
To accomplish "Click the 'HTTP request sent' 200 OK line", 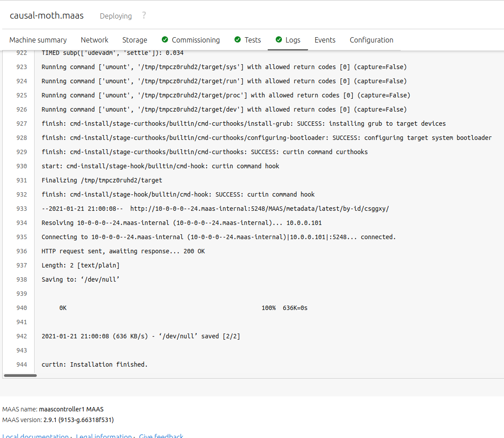I will click(x=123, y=251).
